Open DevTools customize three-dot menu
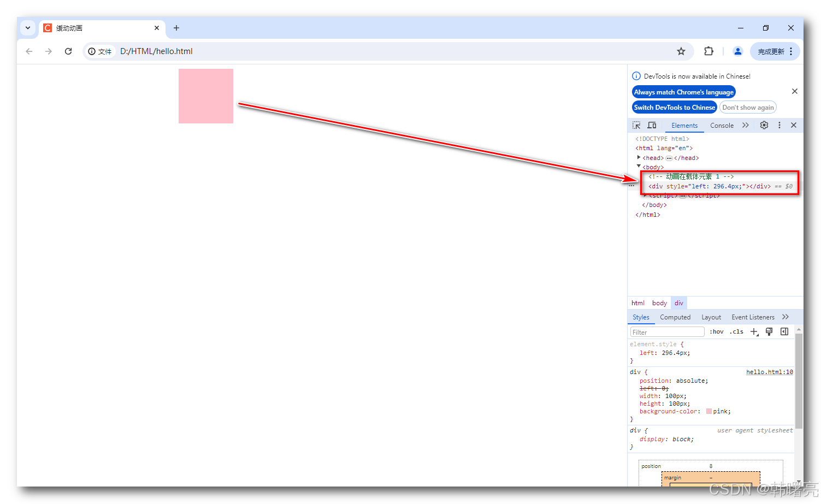This screenshot has width=821, height=504. [x=779, y=125]
